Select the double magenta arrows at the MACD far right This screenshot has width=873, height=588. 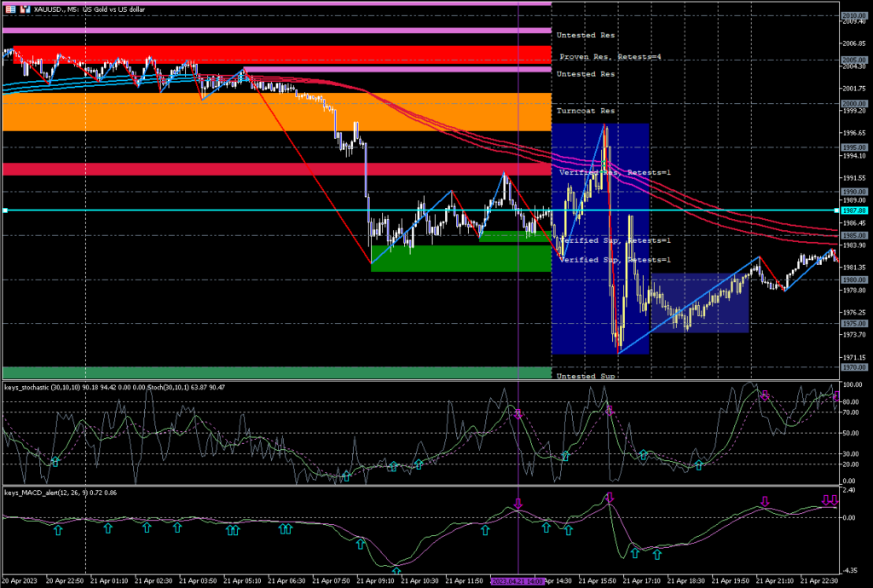830,501
